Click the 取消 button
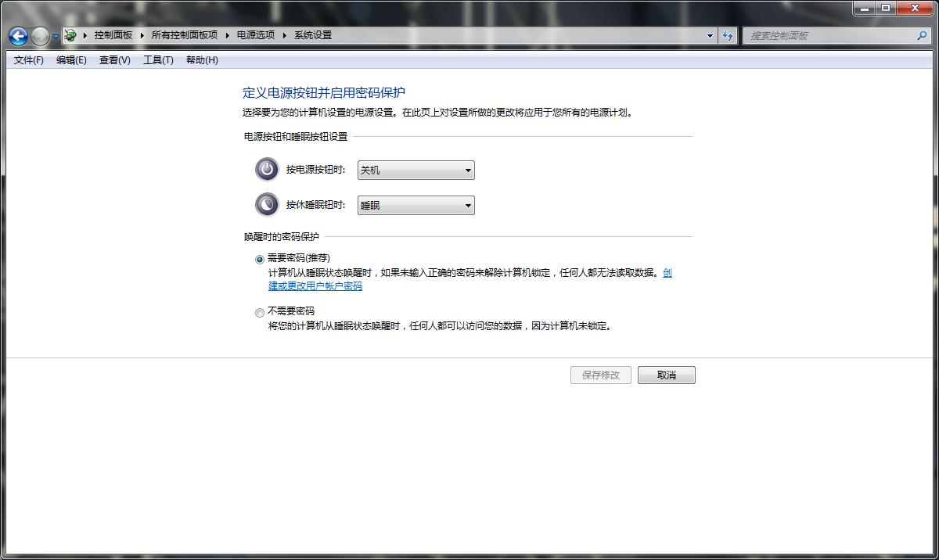939x560 pixels. pos(667,375)
